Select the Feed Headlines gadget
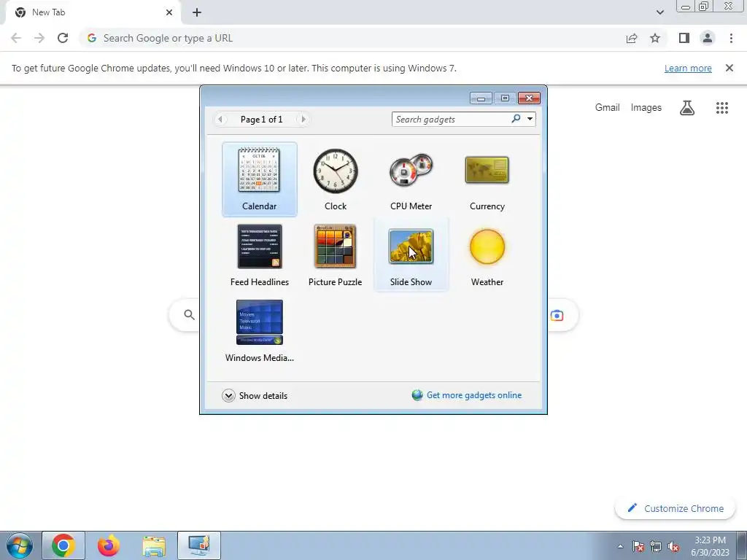The height and width of the screenshot is (560, 747). click(259, 255)
